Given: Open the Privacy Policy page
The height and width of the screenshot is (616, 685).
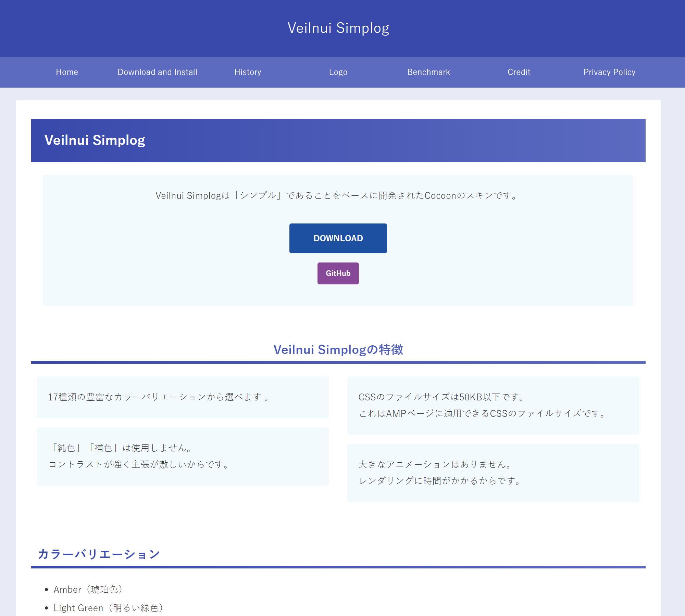Looking at the screenshot, I should point(610,72).
